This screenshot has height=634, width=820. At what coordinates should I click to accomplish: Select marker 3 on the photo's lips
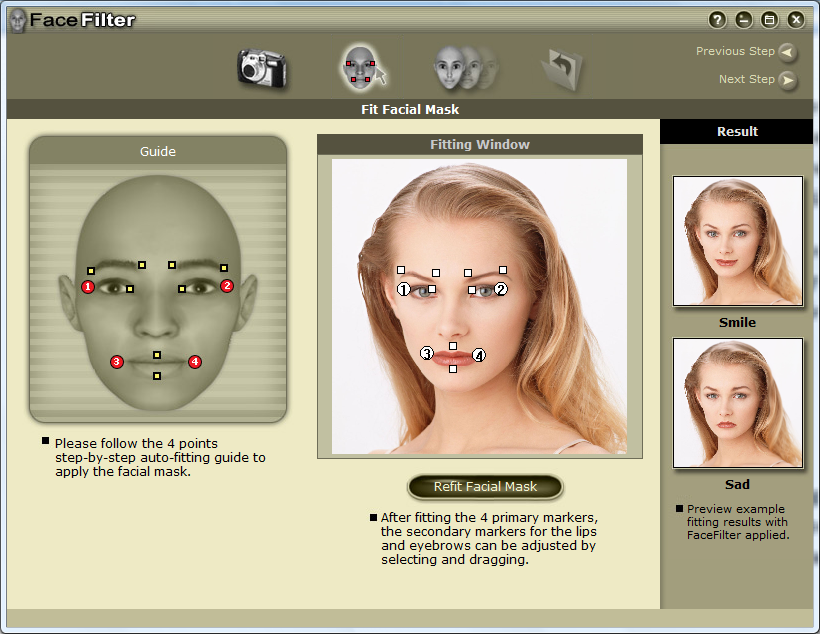click(x=427, y=353)
